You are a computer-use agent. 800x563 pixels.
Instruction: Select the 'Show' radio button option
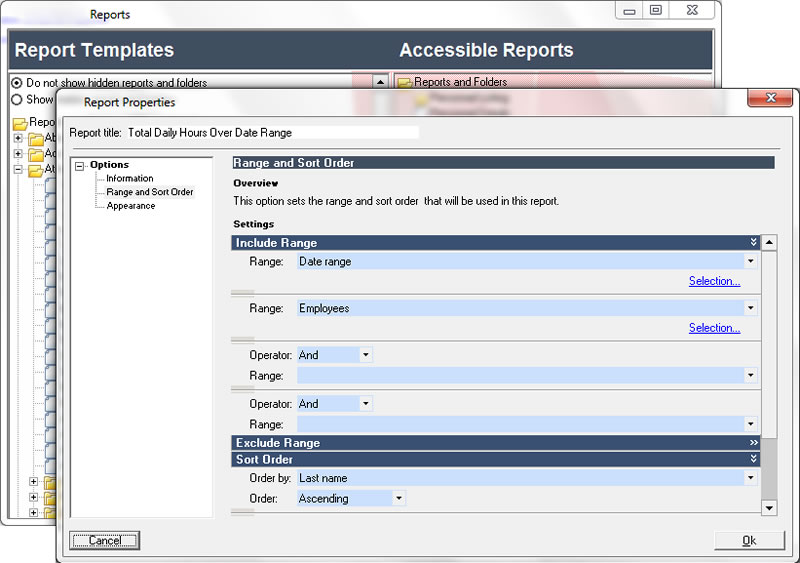(x=17, y=99)
